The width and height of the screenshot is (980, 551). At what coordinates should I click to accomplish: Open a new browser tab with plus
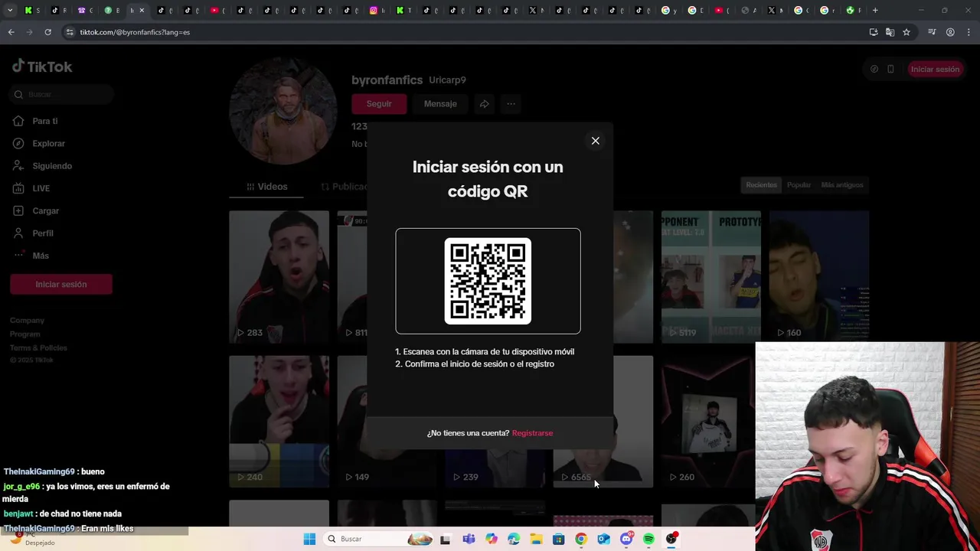point(875,11)
